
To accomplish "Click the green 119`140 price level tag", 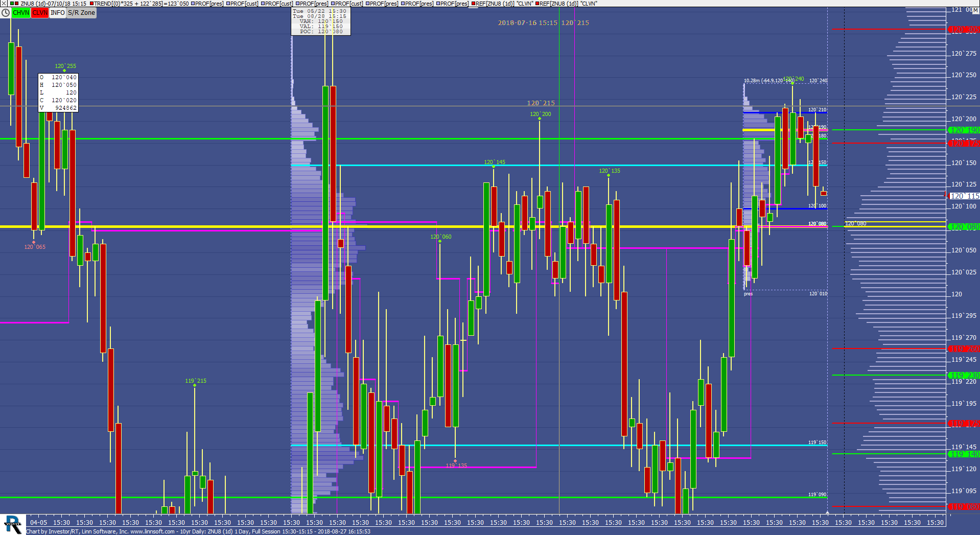I will tap(964, 454).
